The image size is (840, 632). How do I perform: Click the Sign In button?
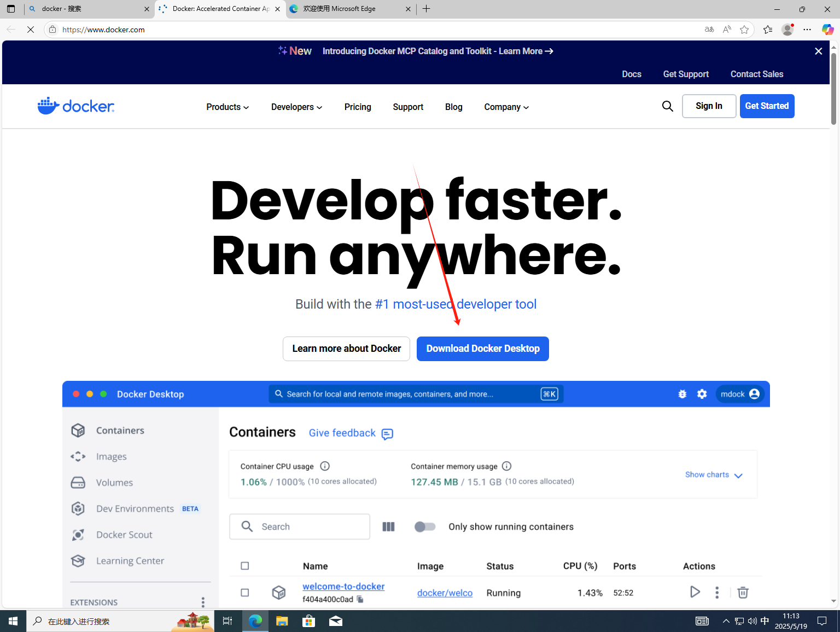click(x=709, y=106)
